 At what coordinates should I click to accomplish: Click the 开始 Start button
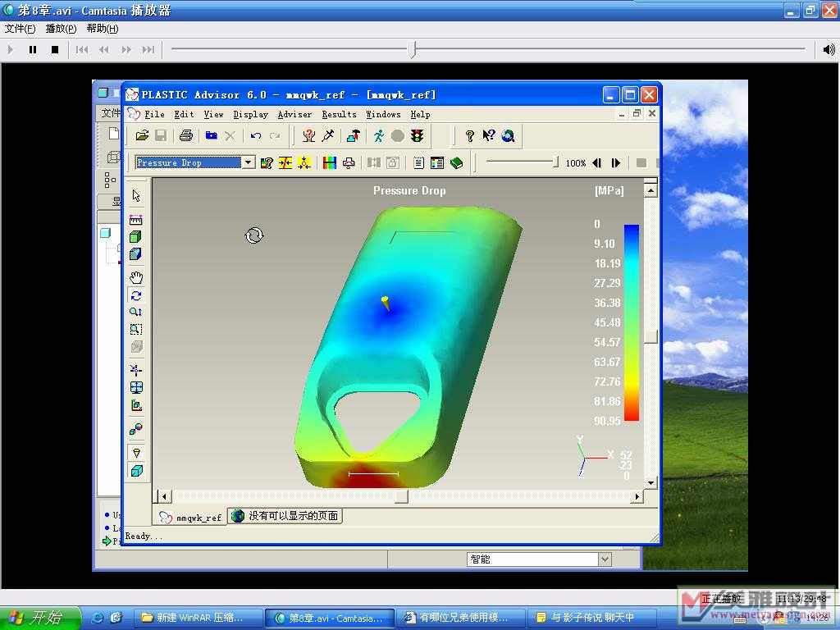(x=40, y=619)
